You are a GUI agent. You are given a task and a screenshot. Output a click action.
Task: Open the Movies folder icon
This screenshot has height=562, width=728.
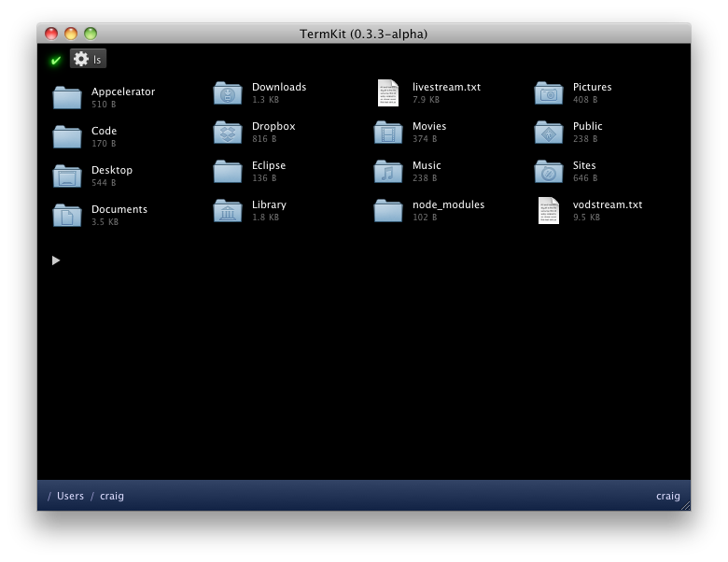point(388,132)
